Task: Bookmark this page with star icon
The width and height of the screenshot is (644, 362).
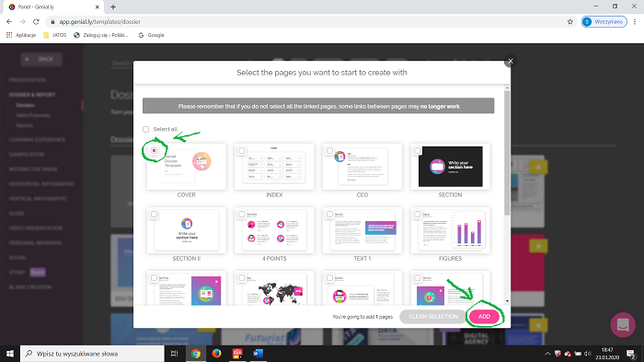Action: (570, 22)
